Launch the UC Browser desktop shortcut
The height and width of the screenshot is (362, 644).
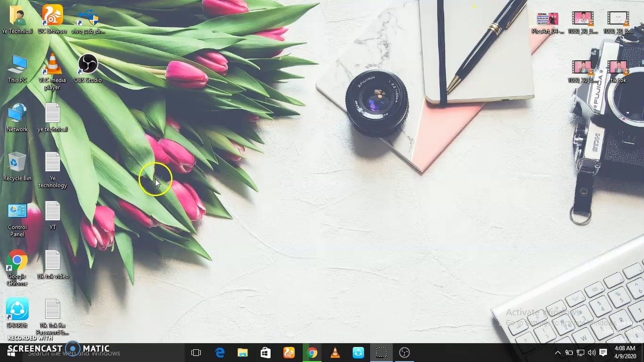pyautogui.click(x=52, y=19)
